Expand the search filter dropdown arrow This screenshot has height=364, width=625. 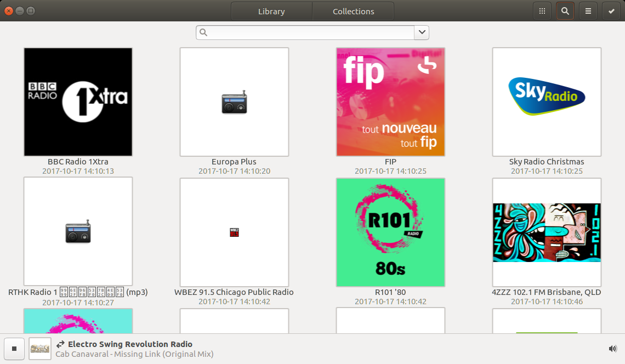click(422, 32)
